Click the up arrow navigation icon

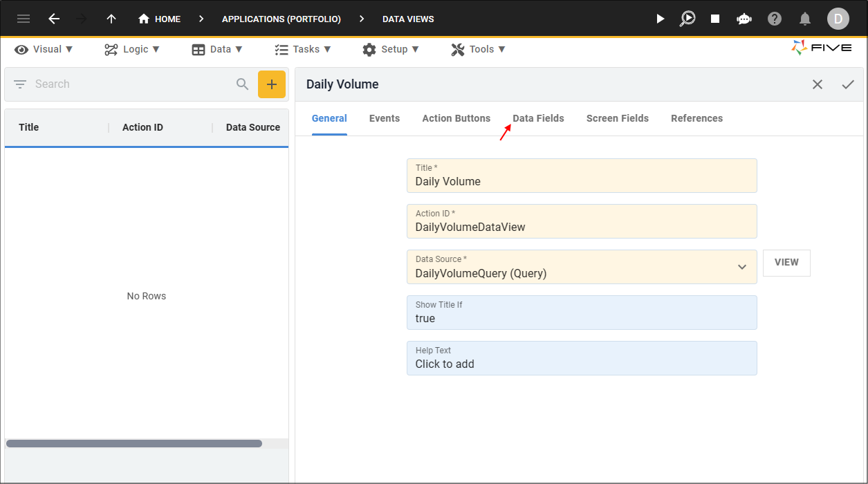pos(111,19)
